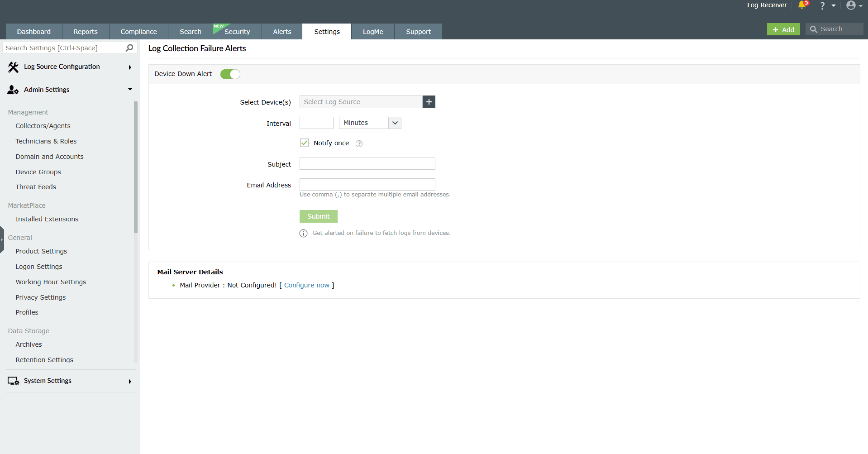Image resolution: width=868 pixels, height=454 pixels.
Task: Open Installed Extensions page
Action: (47, 219)
